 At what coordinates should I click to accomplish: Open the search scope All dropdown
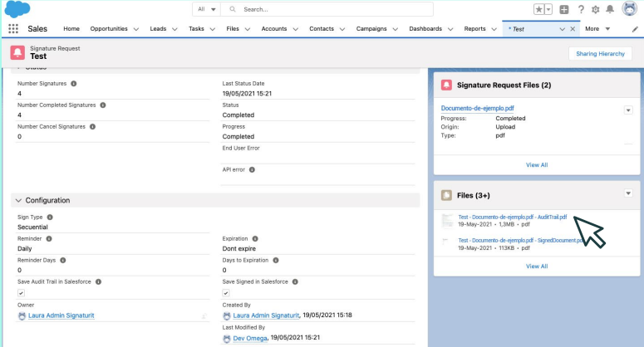click(207, 9)
